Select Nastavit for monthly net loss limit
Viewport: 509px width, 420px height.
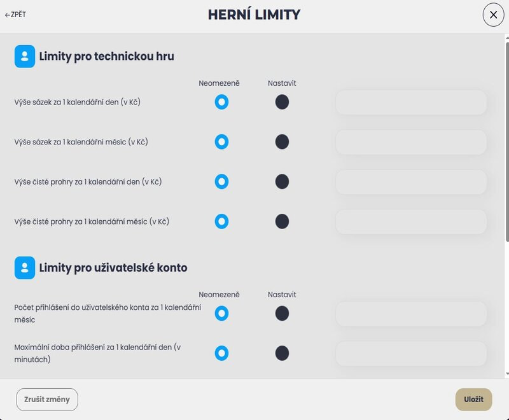pyautogui.click(x=282, y=221)
